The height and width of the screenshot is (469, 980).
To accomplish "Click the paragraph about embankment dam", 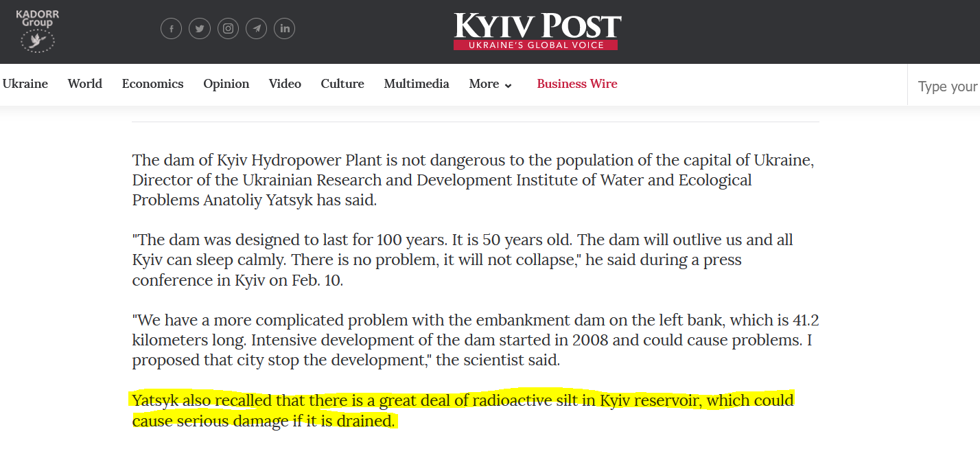I will [476, 340].
